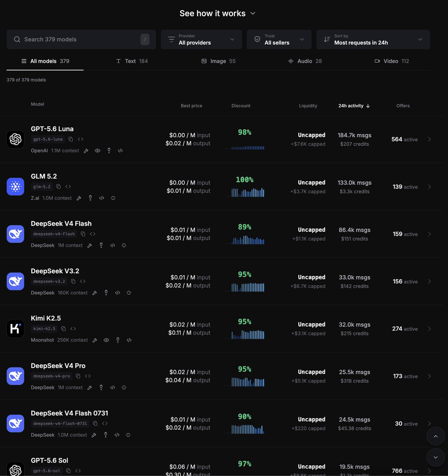Click the GLM 5.2 discount activity chart

[x=244, y=192]
